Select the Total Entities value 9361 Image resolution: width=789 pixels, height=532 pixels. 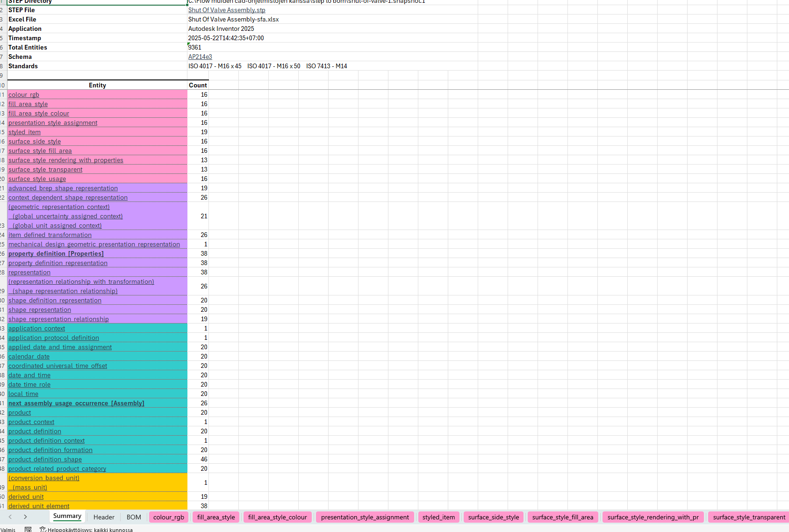[195, 47]
